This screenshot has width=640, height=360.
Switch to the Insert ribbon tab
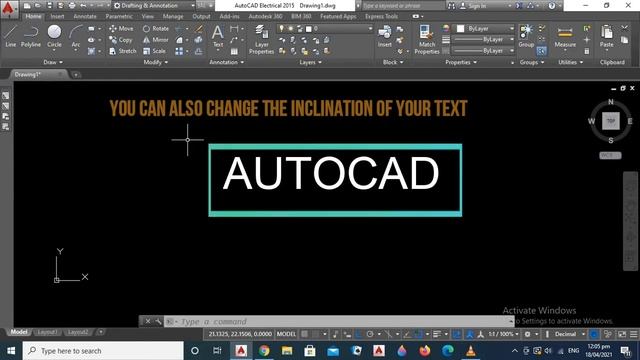pyautogui.click(x=57, y=16)
